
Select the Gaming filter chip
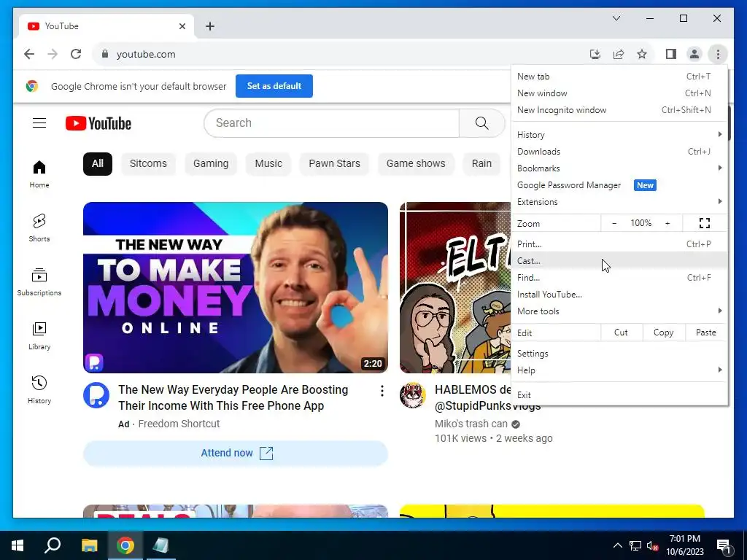tap(211, 164)
